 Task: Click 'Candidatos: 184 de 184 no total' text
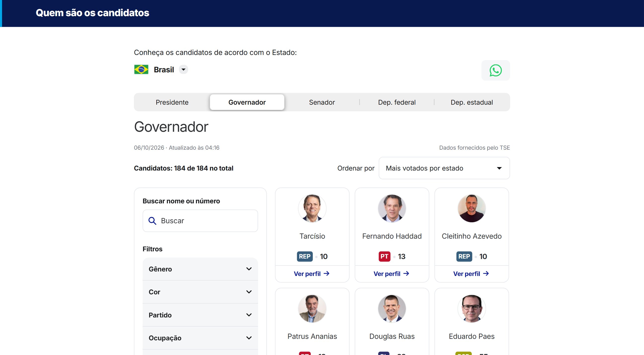[x=184, y=168]
